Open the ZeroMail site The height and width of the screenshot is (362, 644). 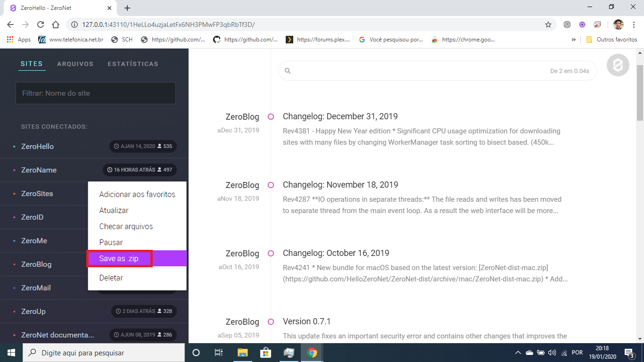pos(36,288)
